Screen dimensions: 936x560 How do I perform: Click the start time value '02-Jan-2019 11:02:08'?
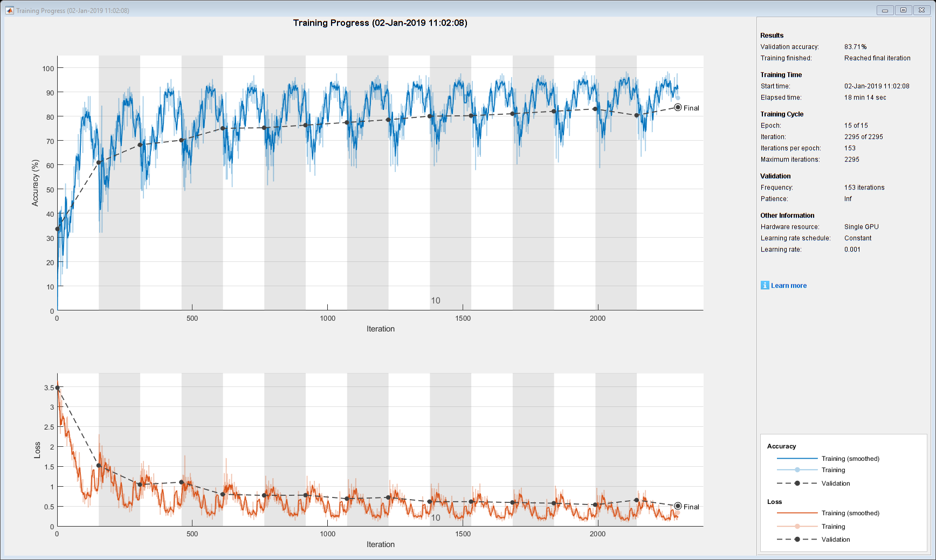[x=877, y=86]
